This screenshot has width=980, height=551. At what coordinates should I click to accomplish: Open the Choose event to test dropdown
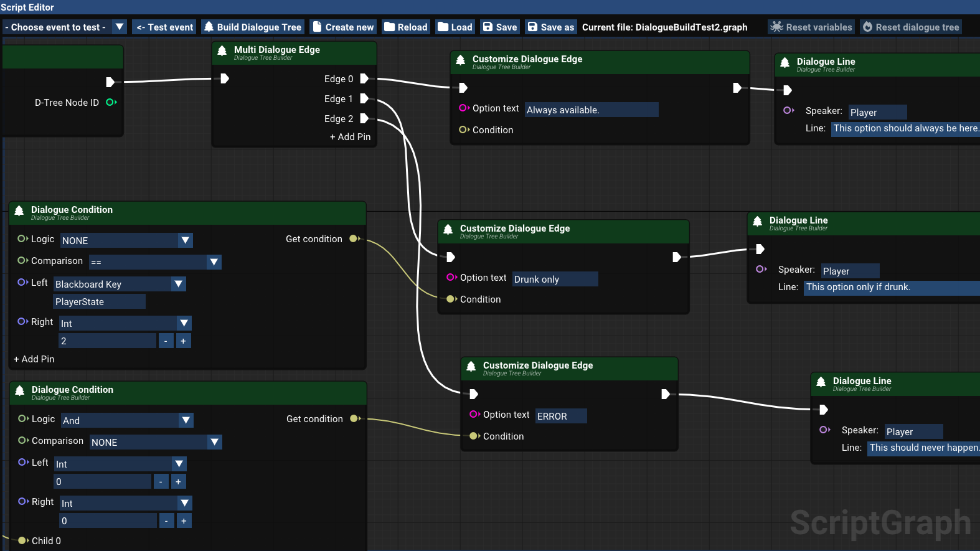coord(120,27)
